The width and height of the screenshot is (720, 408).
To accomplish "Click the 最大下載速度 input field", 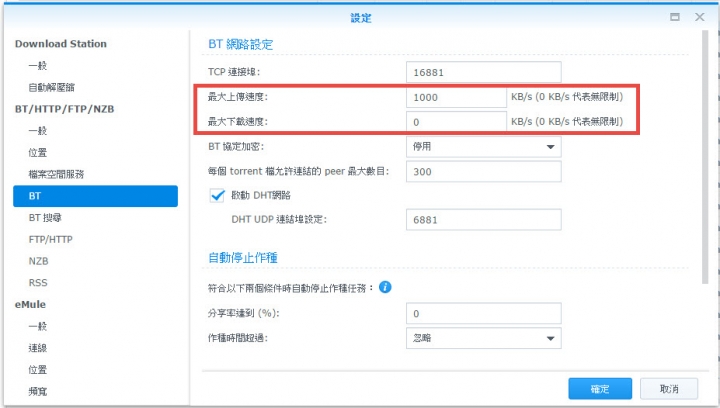I will [x=456, y=122].
